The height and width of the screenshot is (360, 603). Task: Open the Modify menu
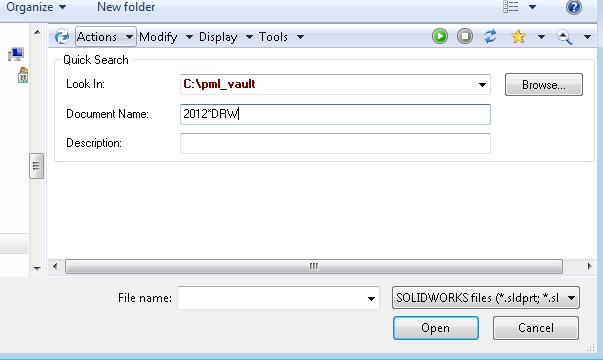point(166,37)
